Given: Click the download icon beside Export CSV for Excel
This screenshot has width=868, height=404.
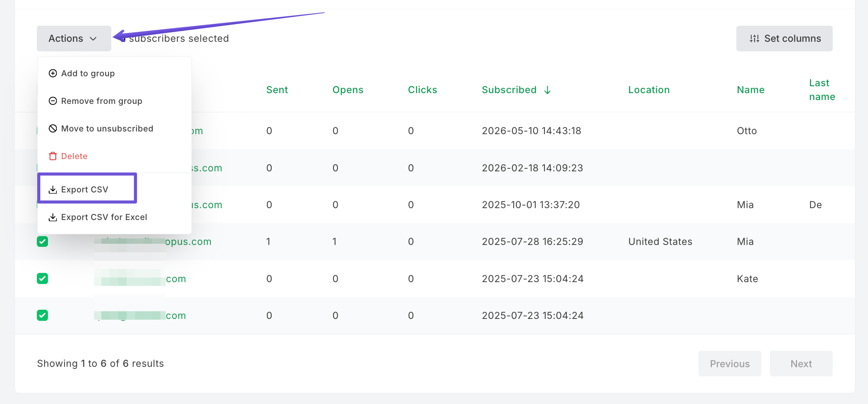Looking at the screenshot, I should tap(53, 217).
